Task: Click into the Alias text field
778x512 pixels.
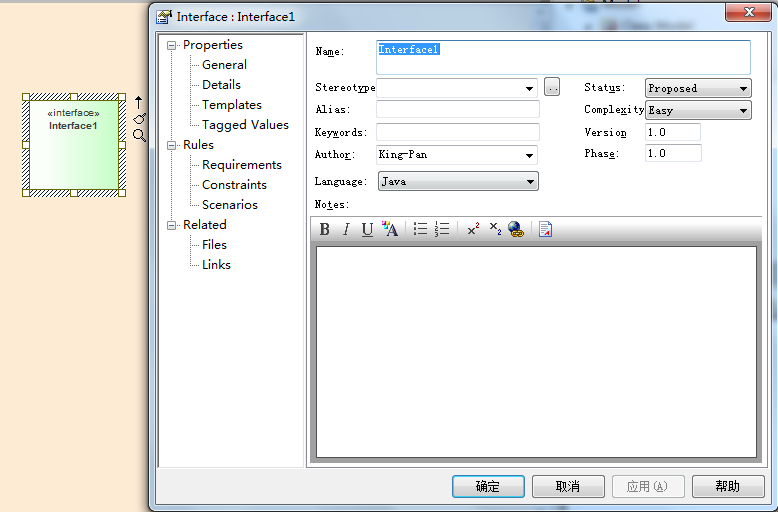Action: tap(457, 110)
